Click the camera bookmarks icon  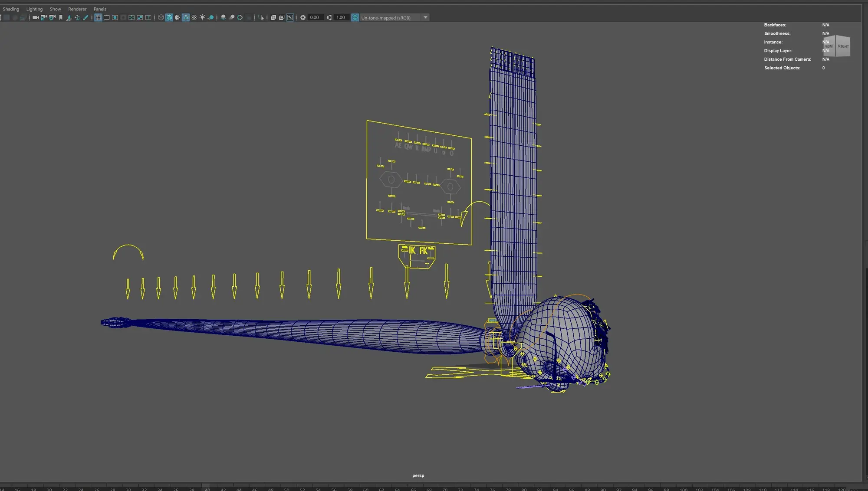pyautogui.click(x=61, y=17)
